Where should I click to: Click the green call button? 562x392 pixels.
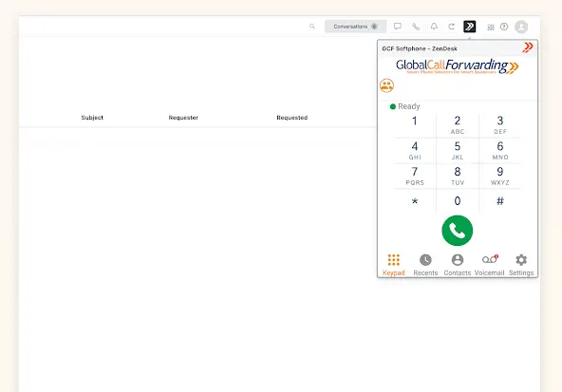[x=458, y=231]
